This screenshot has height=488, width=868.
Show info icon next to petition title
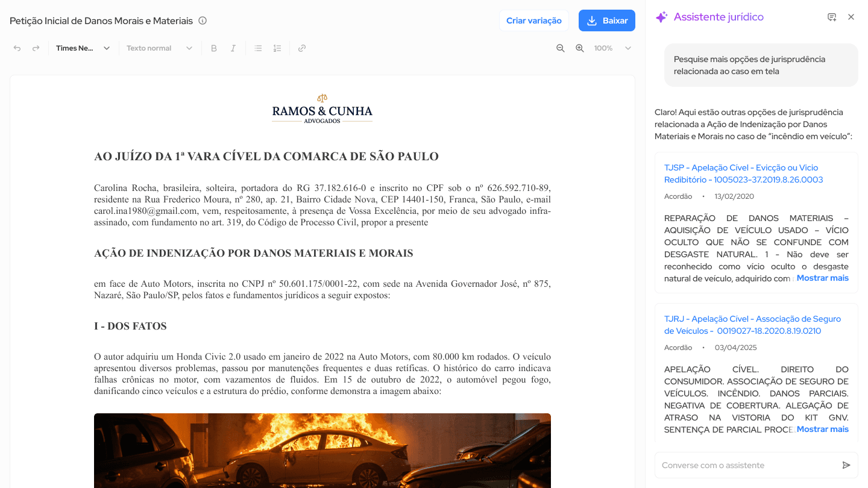pyautogui.click(x=203, y=20)
